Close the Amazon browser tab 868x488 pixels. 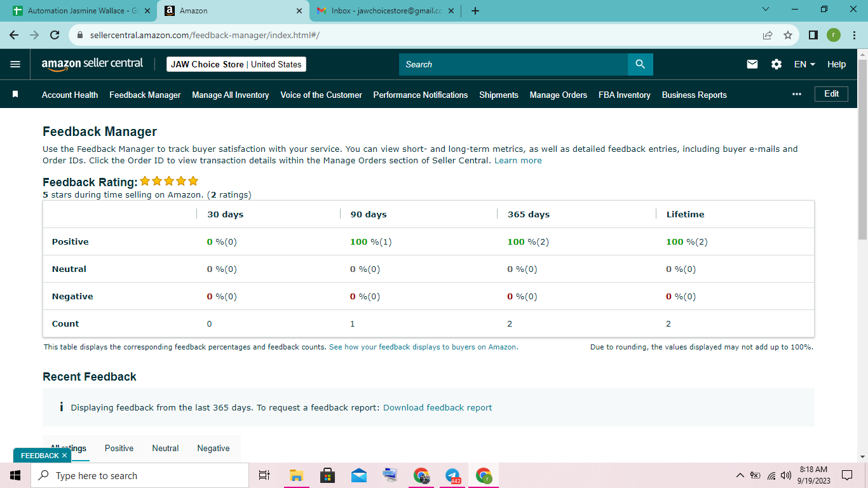(299, 11)
